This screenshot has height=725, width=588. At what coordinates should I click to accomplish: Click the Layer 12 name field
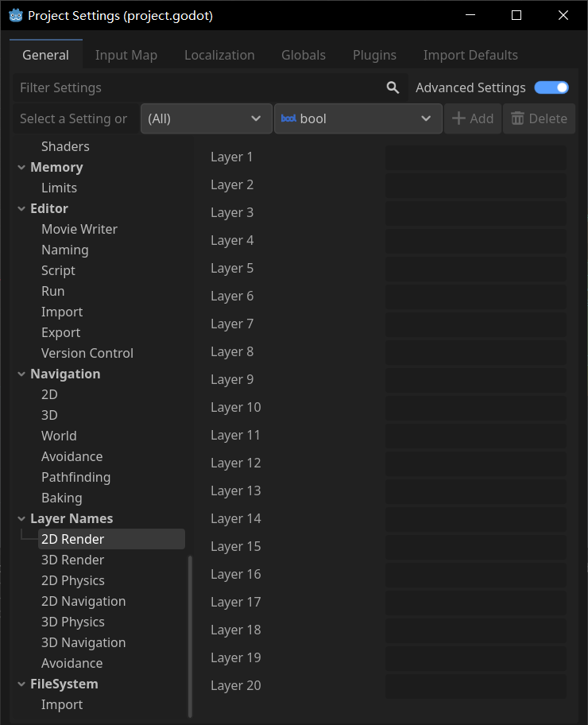point(476,463)
